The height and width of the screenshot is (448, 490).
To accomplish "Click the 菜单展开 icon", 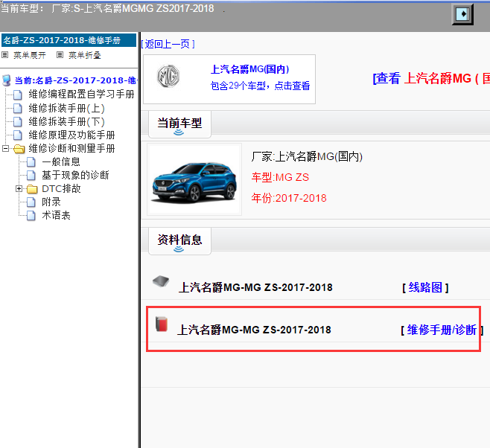I will [5, 55].
